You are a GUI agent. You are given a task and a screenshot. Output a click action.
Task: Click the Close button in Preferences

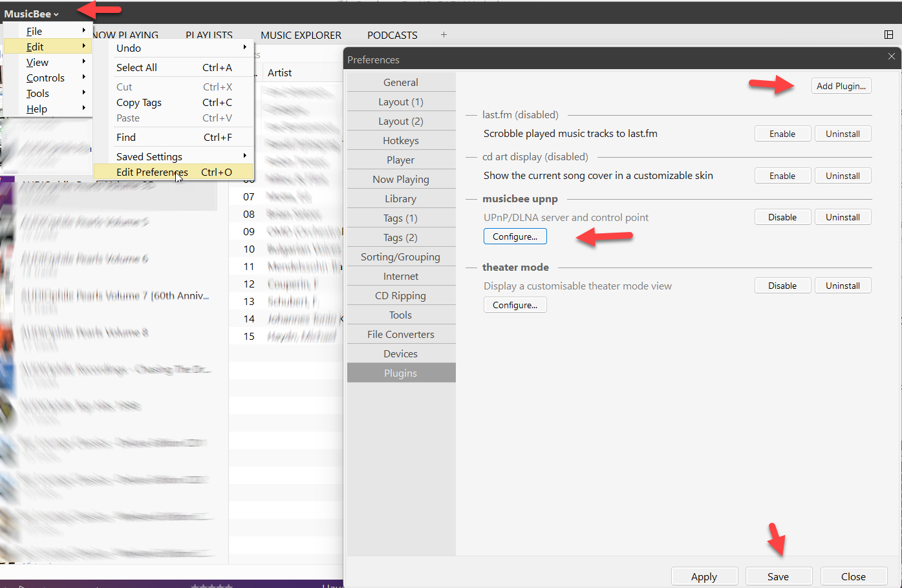point(854,576)
